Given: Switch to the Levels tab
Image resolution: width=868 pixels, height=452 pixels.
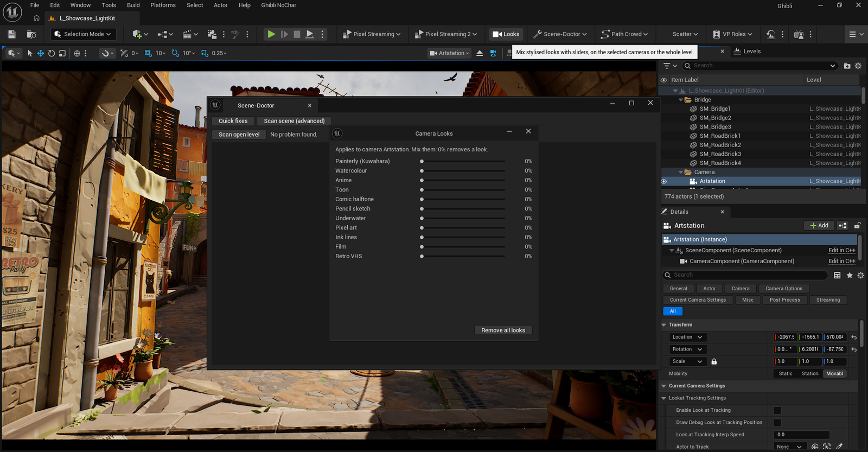Looking at the screenshot, I should [x=747, y=52].
